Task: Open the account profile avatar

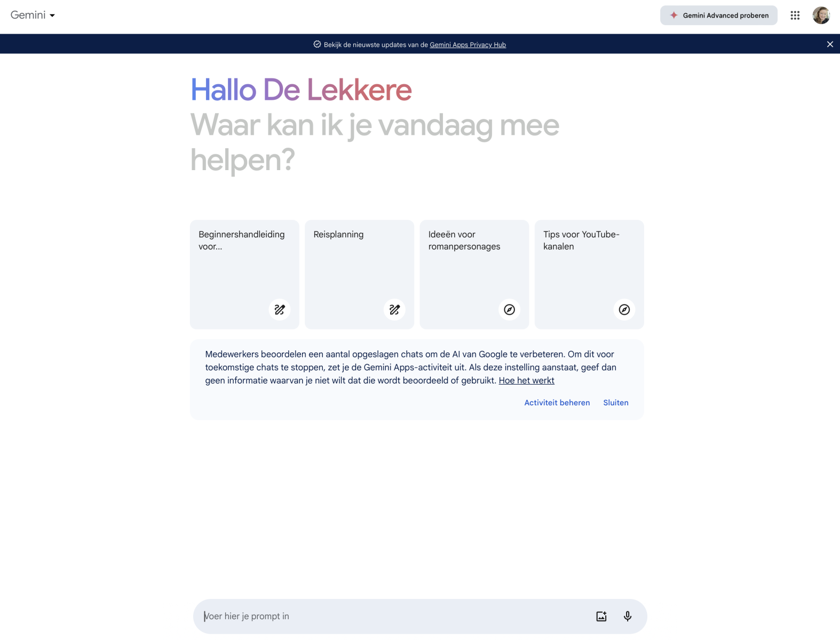Action: [821, 15]
